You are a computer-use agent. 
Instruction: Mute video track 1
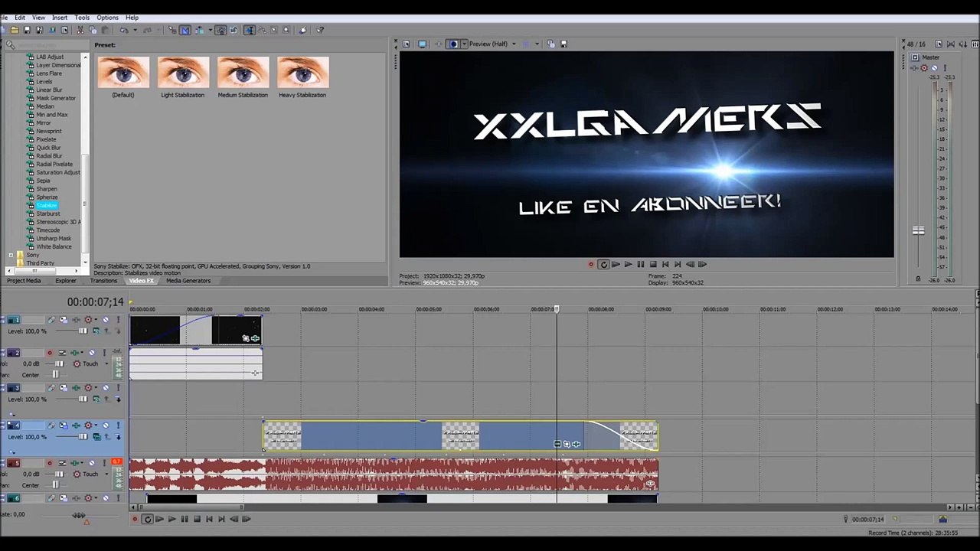[x=106, y=319]
